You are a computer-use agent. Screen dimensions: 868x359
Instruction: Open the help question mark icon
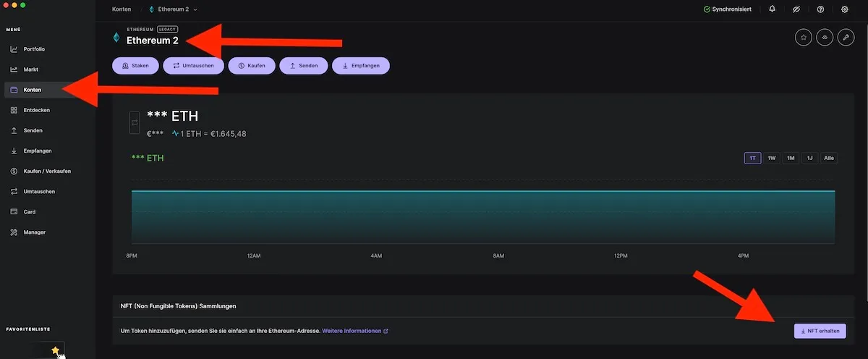[x=820, y=9]
